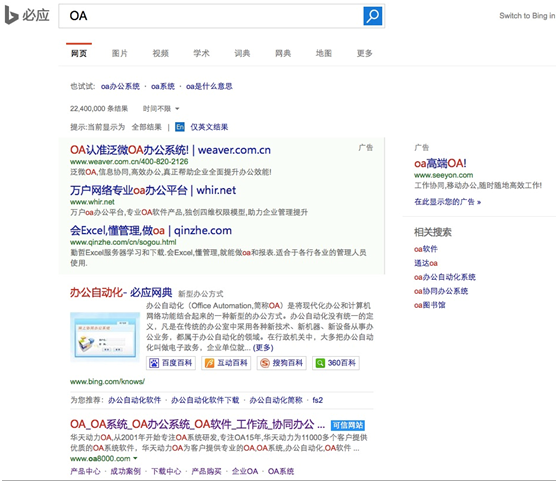Screen dimensions: 558x483
Task: Open the 搜狗百科 source button
Action: 281,363
